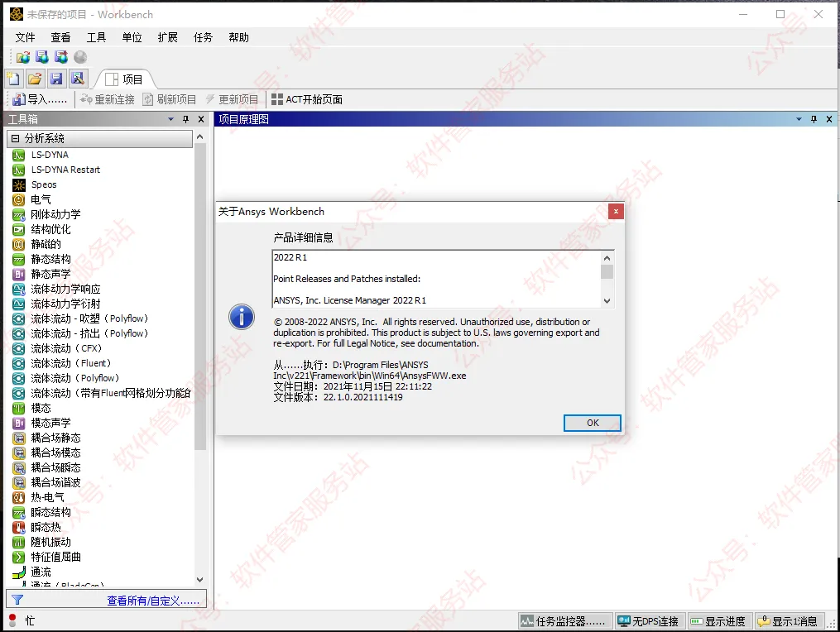Open the 文件 file menu
840x632 pixels.
pyautogui.click(x=25, y=37)
